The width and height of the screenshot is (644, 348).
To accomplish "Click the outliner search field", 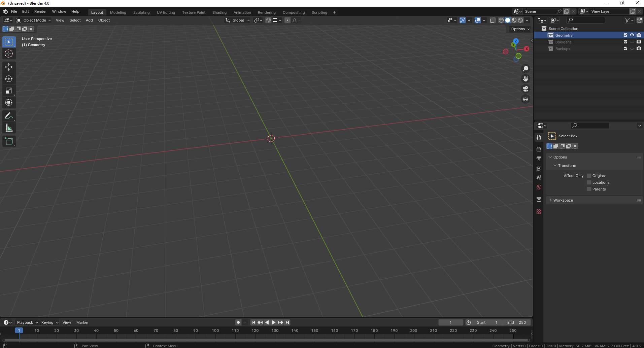I will click(x=586, y=20).
